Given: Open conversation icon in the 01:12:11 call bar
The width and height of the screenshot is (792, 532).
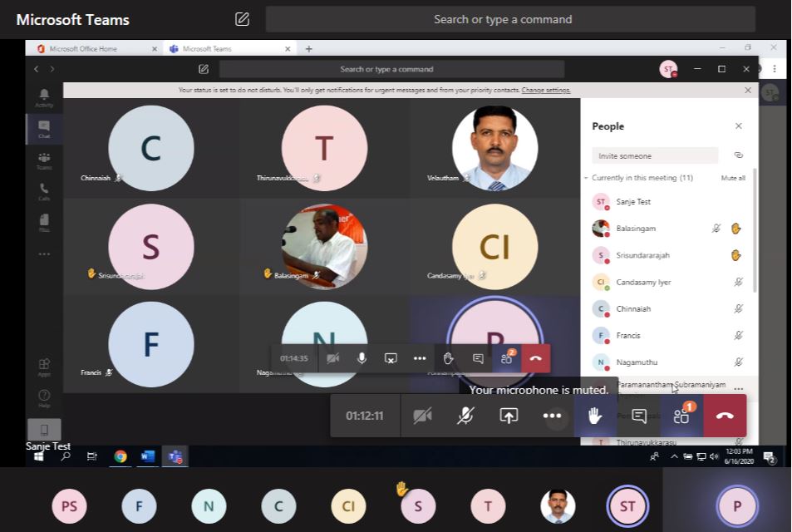Looking at the screenshot, I should (x=639, y=416).
